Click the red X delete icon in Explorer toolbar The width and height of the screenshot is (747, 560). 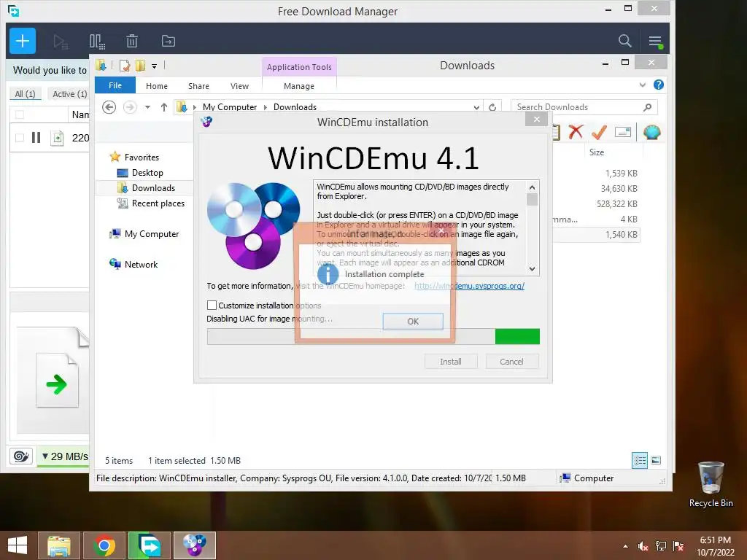[576, 131]
